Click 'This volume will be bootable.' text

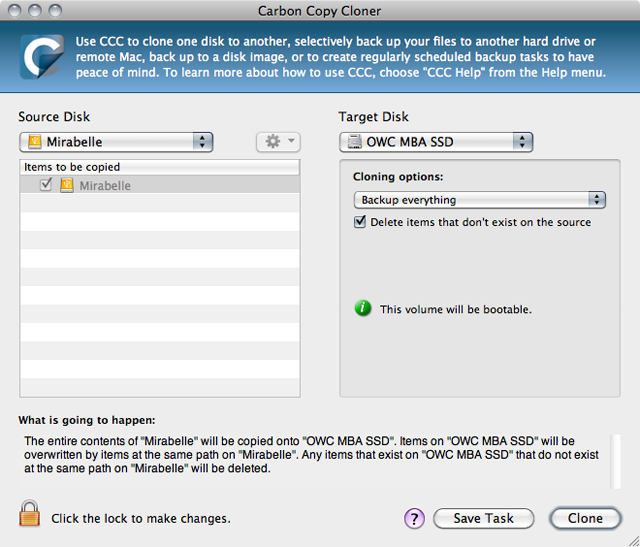point(456,309)
